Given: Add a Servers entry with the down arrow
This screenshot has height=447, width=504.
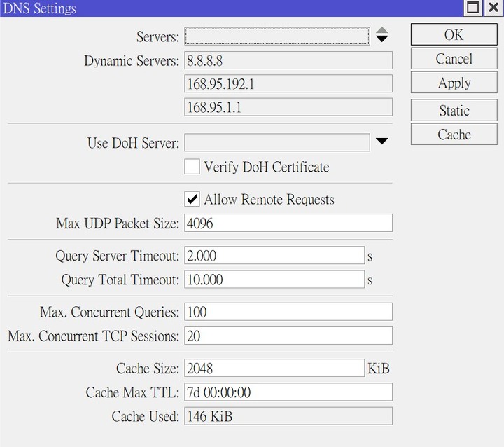Looking at the screenshot, I should click(382, 39).
